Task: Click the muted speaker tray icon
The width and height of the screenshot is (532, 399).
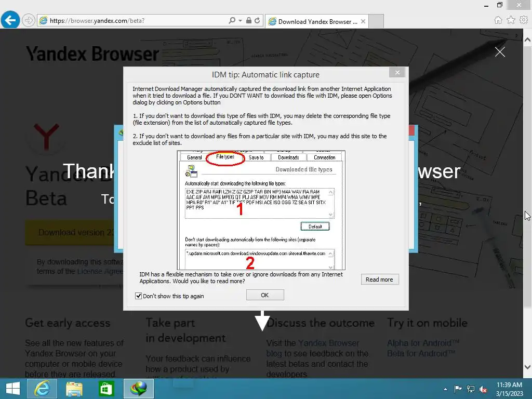Action: pos(483,389)
